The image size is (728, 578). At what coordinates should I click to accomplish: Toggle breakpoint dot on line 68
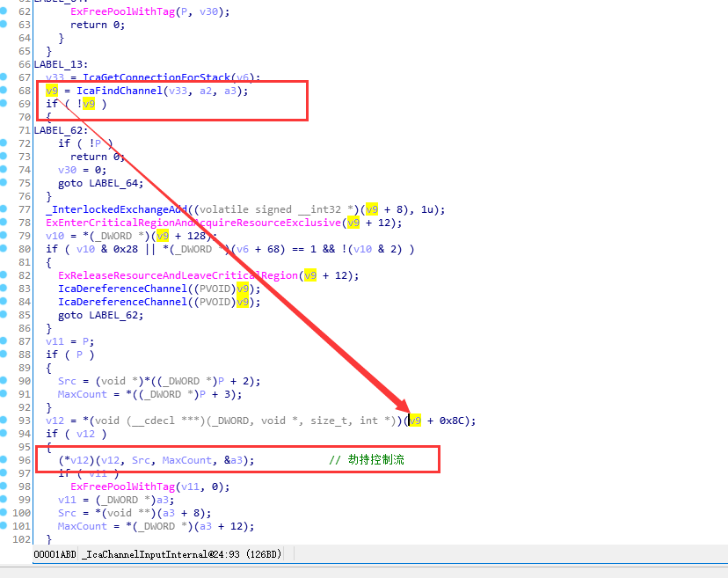pyautogui.click(x=4, y=90)
